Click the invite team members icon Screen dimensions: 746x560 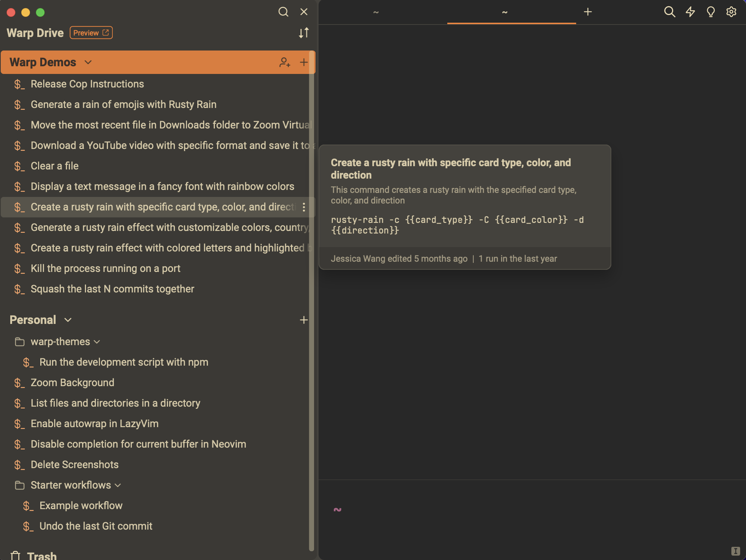click(x=284, y=62)
